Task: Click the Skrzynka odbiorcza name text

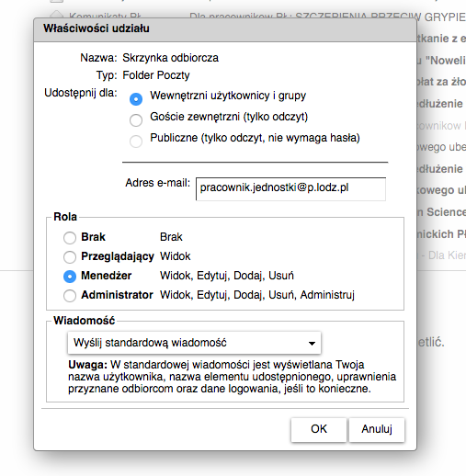Action: (x=170, y=58)
